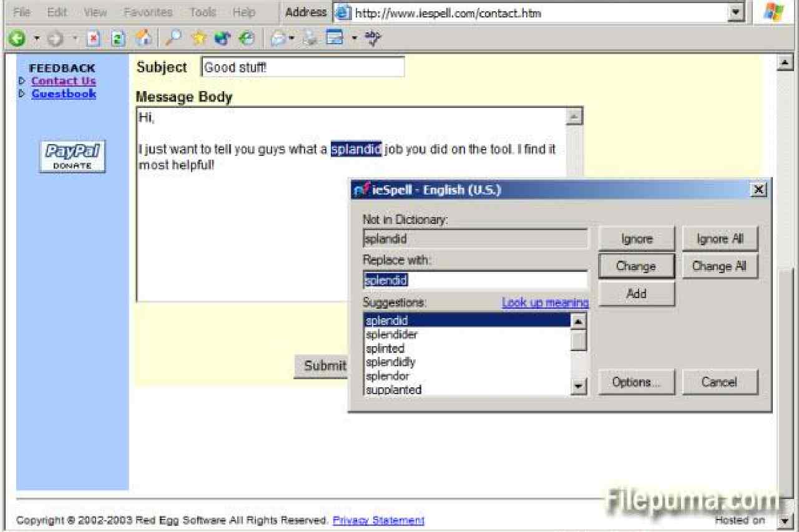Click the Change All button
799x532 pixels.
(x=720, y=266)
